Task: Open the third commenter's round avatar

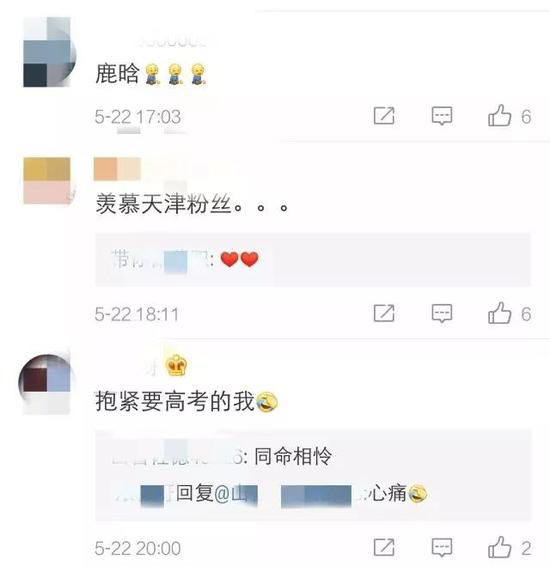Action: (x=46, y=384)
